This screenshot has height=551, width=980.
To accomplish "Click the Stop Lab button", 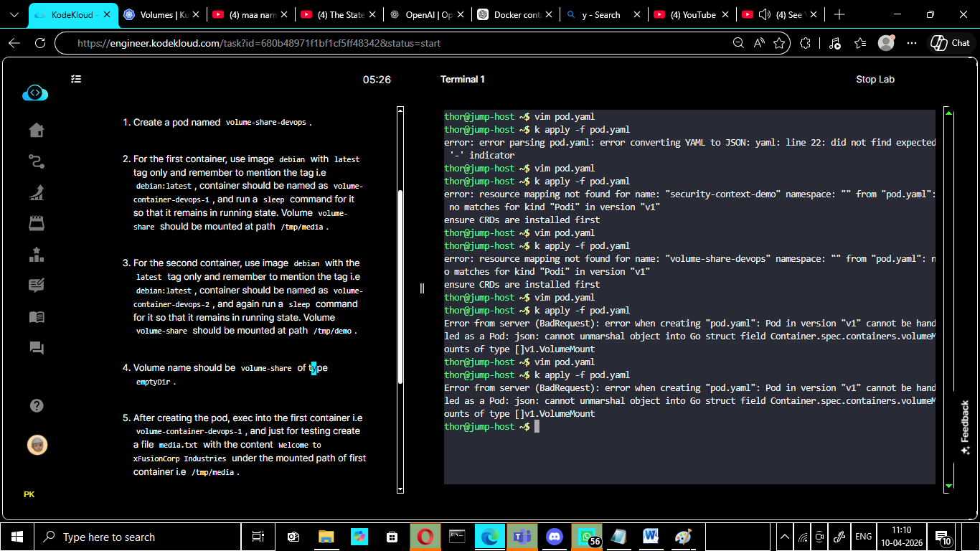I will pyautogui.click(x=875, y=79).
